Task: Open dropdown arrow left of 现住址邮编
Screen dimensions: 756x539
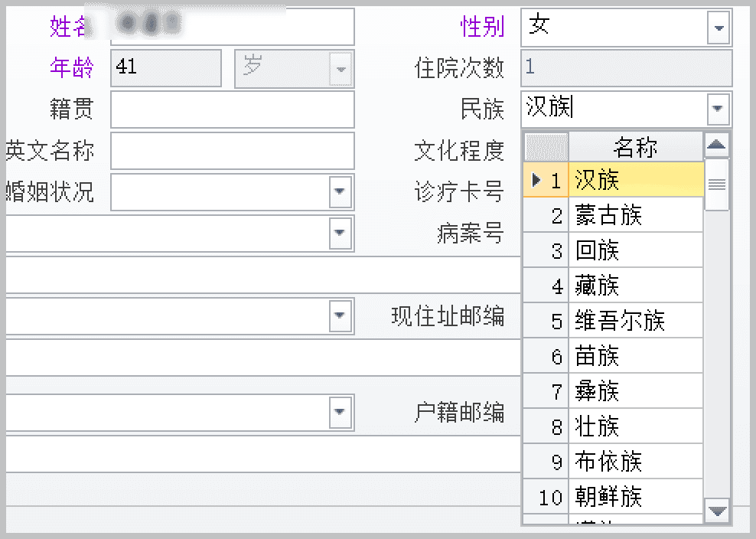Action: point(340,315)
